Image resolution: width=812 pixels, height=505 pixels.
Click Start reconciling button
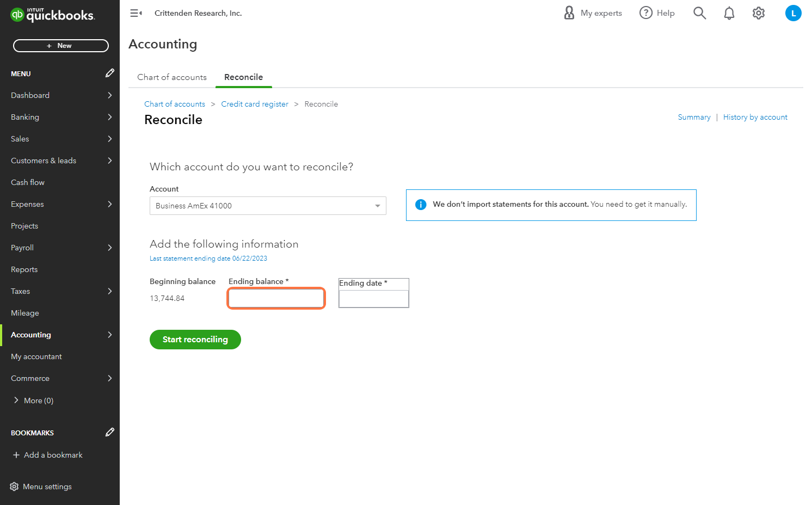pyautogui.click(x=195, y=340)
